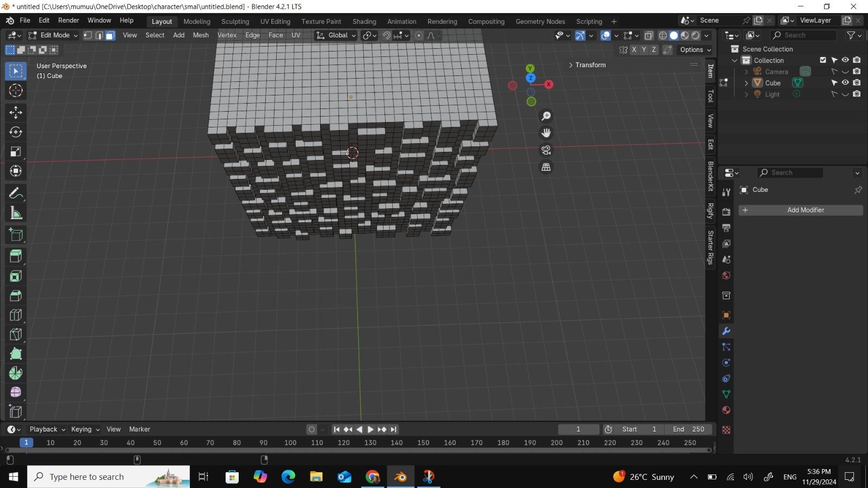This screenshot has width=868, height=488.
Task: Select the Extrude Region tool
Action: click(x=16, y=256)
